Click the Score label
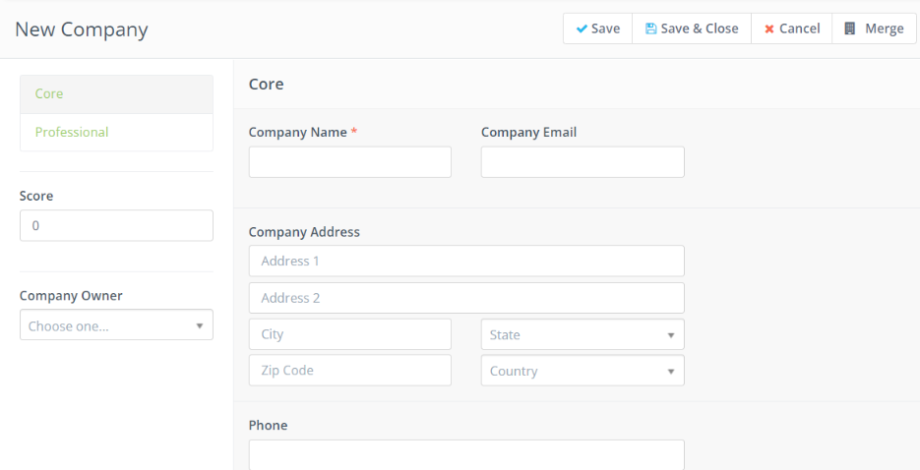This screenshot has width=920, height=470. pyautogui.click(x=36, y=196)
